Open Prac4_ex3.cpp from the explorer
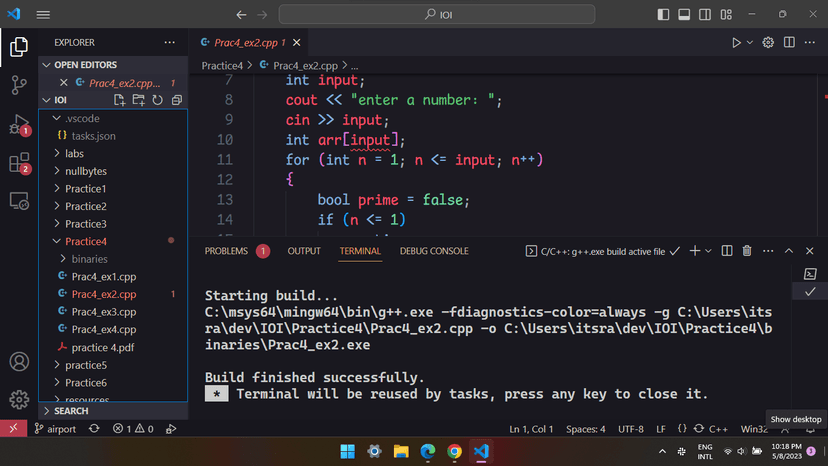 [x=103, y=312]
